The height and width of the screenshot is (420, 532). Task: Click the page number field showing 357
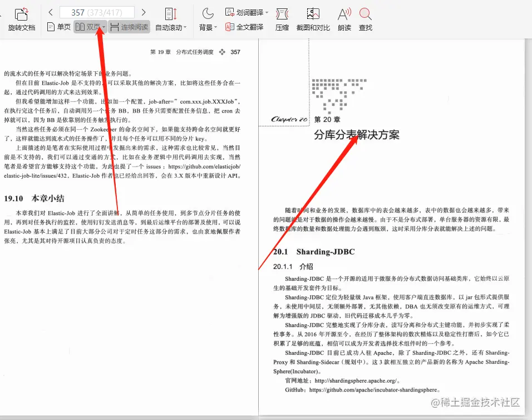tap(97, 13)
